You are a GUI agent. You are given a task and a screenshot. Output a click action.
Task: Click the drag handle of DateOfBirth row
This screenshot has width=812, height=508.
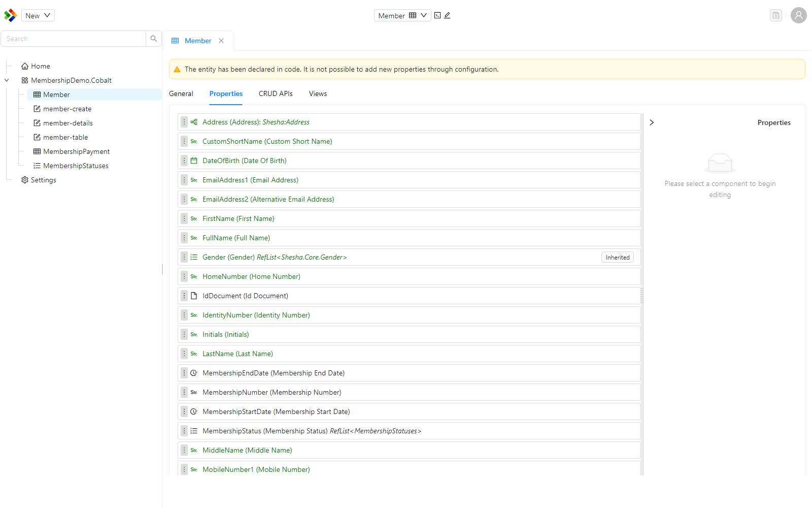pyautogui.click(x=184, y=161)
